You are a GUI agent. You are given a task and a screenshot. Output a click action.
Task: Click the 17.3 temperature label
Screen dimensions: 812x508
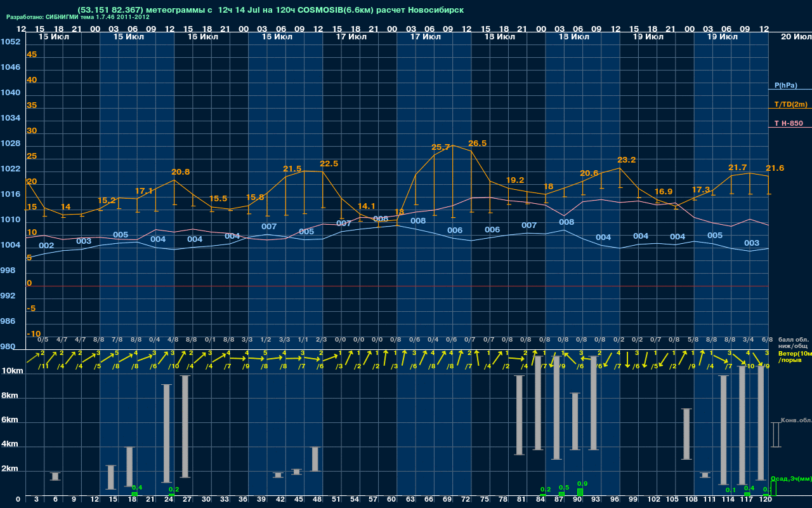pos(700,189)
